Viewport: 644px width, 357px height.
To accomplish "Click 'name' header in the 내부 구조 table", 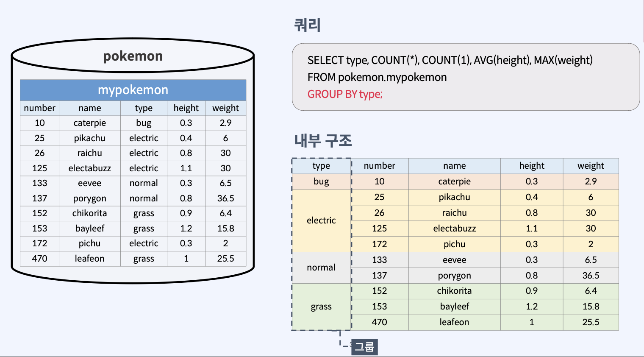I will click(455, 166).
